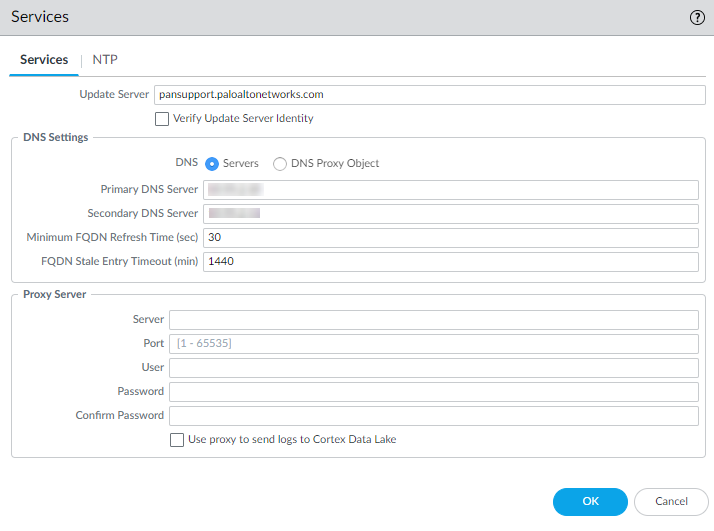
Task: Focus the proxy Port field
Action: 433,344
